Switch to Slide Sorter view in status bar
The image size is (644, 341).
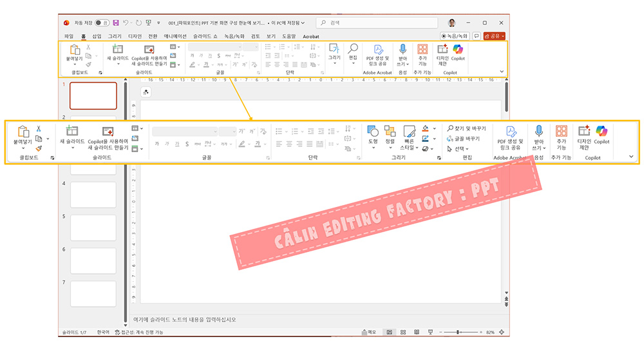click(x=403, y=332)
